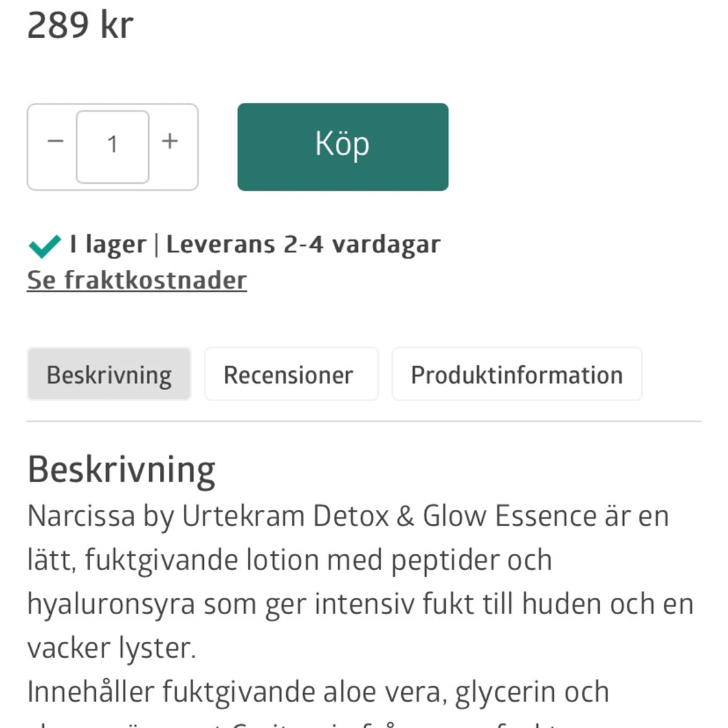Click the quantity field showing 1

point(113,147)
